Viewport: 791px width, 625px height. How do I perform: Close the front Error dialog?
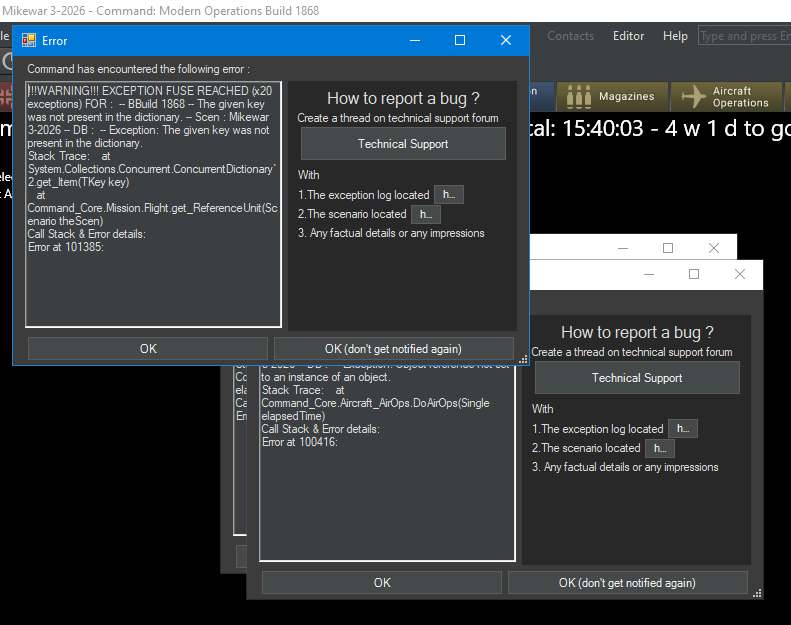(505, 40)
